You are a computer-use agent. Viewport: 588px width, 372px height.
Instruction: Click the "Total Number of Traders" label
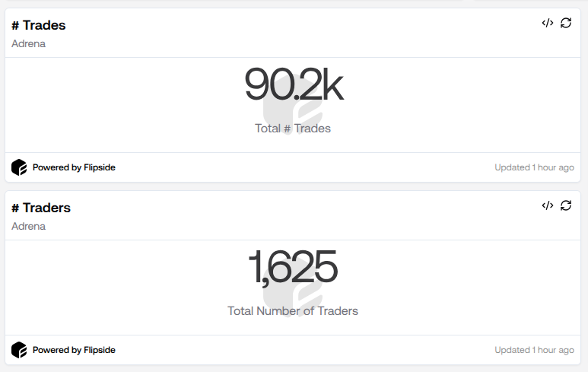coord(293,310)
